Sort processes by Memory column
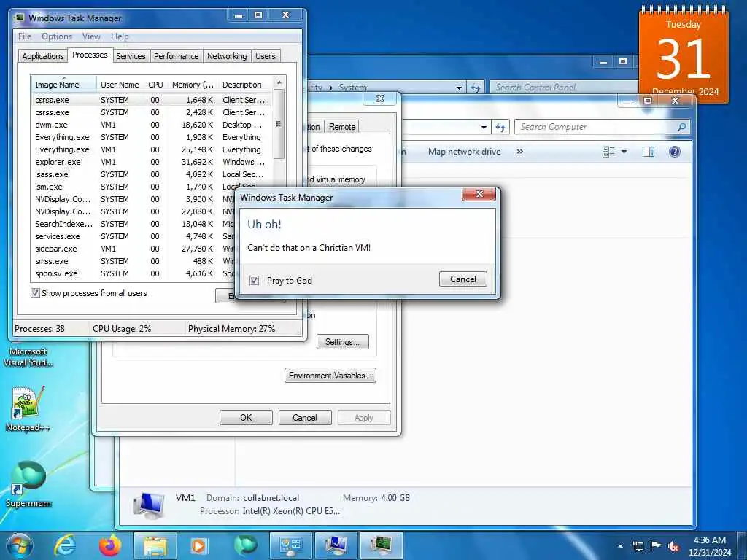 tap(193, 85)
